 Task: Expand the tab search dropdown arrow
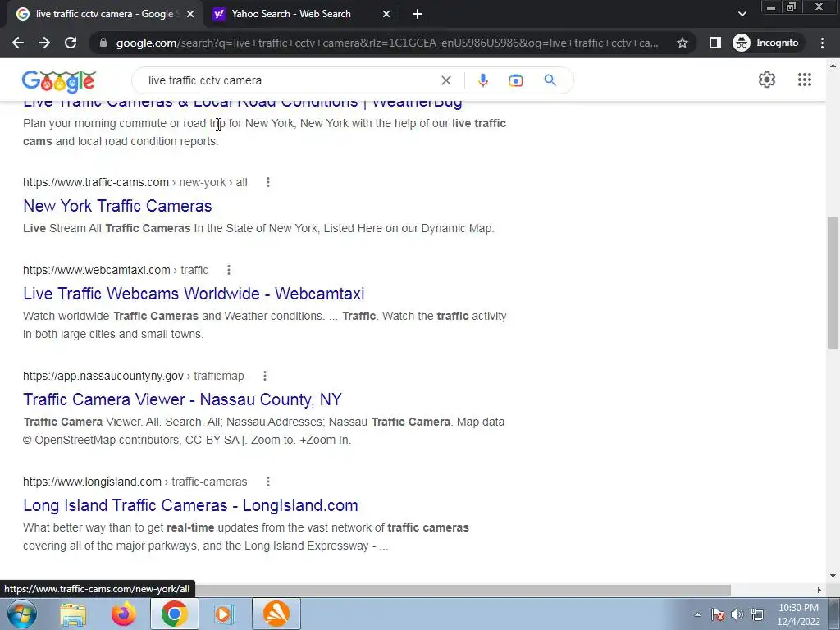742,14
